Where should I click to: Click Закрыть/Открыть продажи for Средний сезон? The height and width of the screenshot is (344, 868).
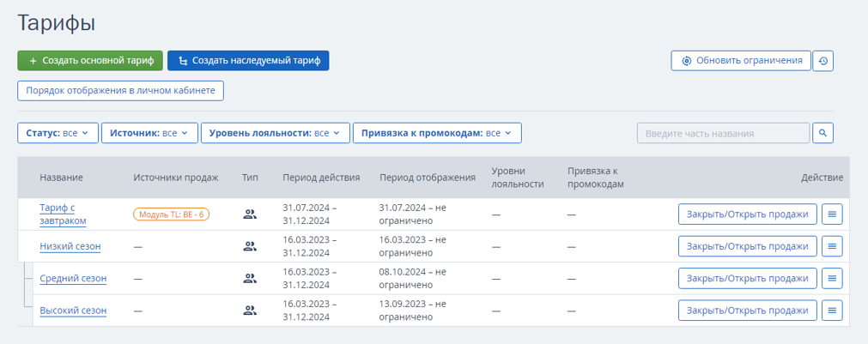[x=747, y=278]
